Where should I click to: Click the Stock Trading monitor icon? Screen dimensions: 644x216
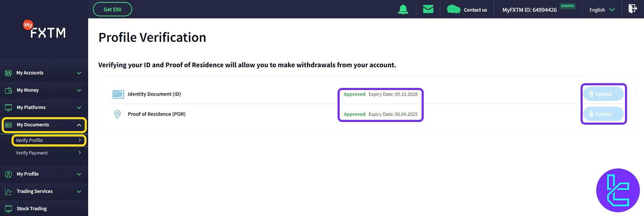(8, 209)
